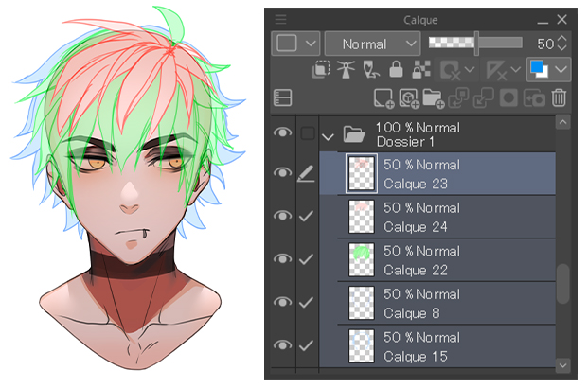Select the Calque 24 layer name
This screenshot has height=388, width=588.
pyautogui.click(x=416, y=226)
